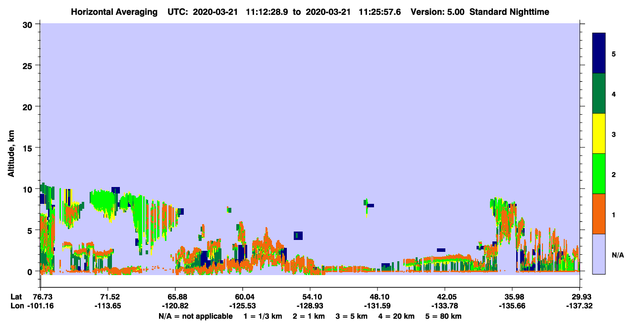Select the lavender N/A colorbar segment
This screenshot has height=330, width=644.
pyautogui.click(x=599, y=253)
